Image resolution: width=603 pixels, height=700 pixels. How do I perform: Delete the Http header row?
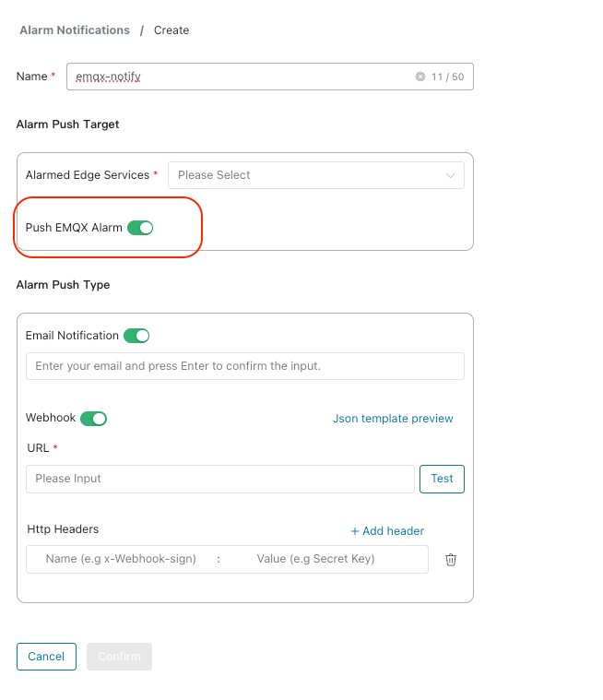[451, 560]
